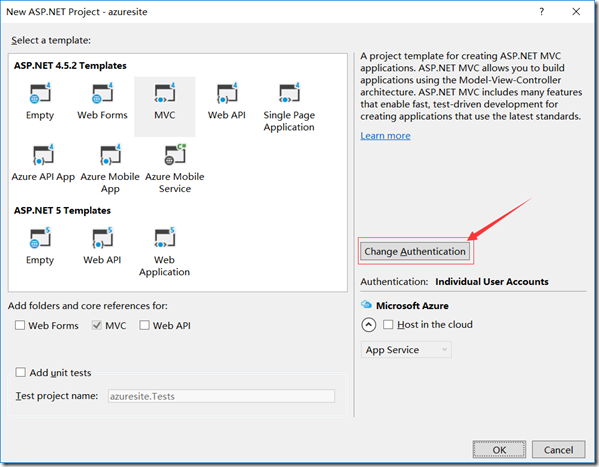The image size is (599, 467).
Task: Toggle the MVC references checkbox
Action: tap(97, 325)
